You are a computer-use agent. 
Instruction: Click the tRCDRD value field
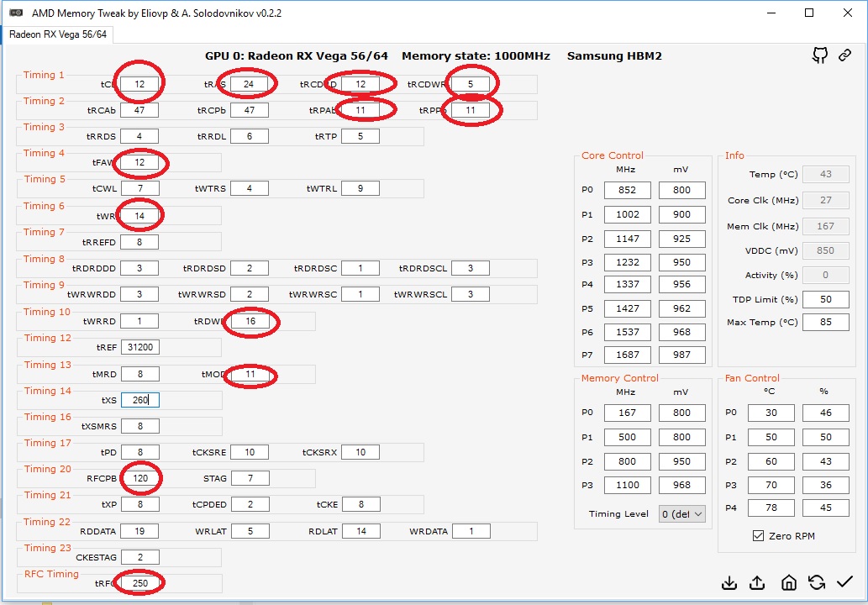click(360, 84)
